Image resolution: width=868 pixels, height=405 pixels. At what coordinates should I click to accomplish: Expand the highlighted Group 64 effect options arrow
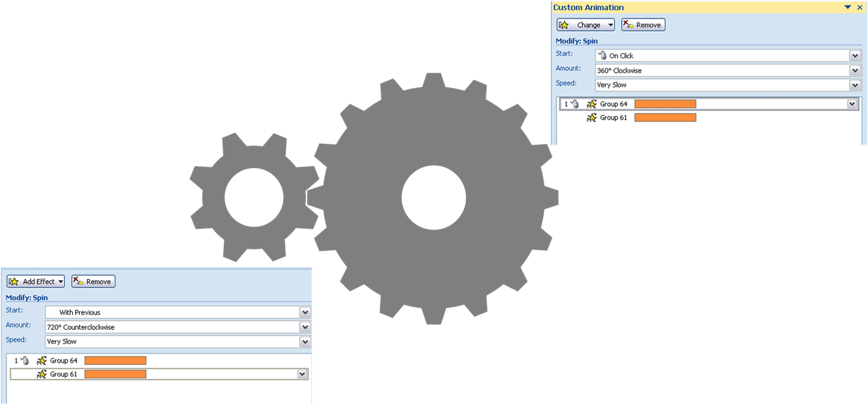852,104
